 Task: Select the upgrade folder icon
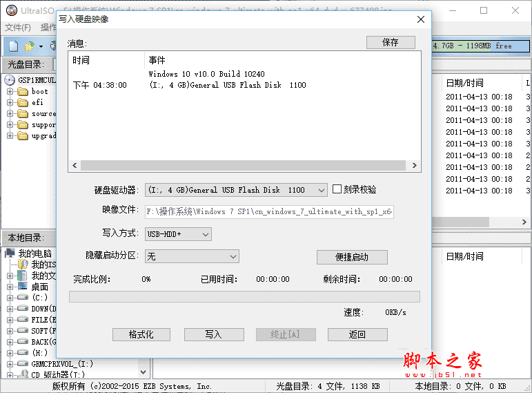coord(23,136)
